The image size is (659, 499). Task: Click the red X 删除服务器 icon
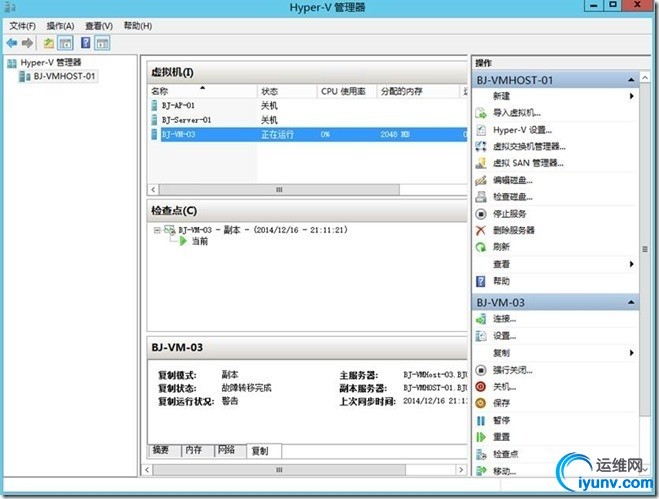coord(481,230)
